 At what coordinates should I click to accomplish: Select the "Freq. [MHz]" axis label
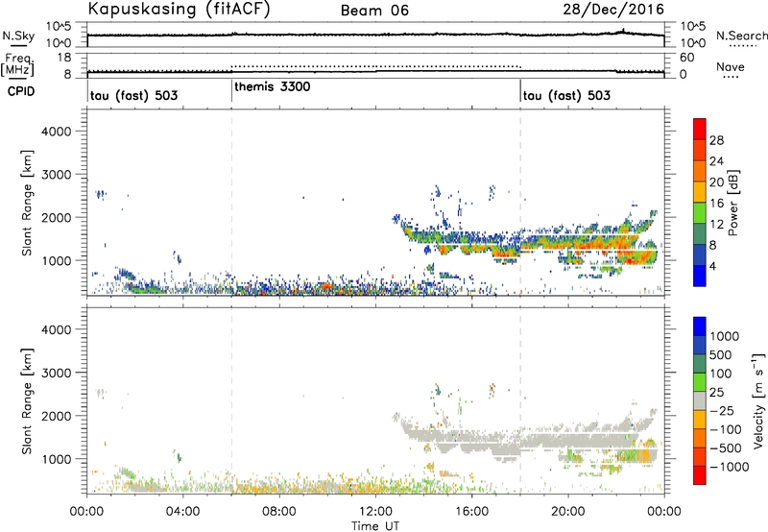click(17, 65)
